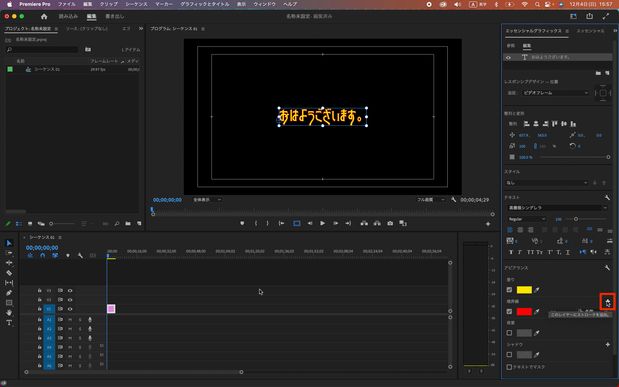The width and height of the screenshot is (619, 387).
Task: Expand the Project panel overflow chevron
Action: [141, 28]
